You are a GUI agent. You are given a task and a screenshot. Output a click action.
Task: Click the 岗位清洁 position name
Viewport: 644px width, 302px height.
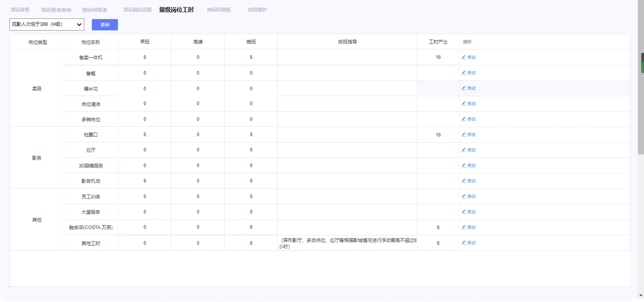[91, 104]
